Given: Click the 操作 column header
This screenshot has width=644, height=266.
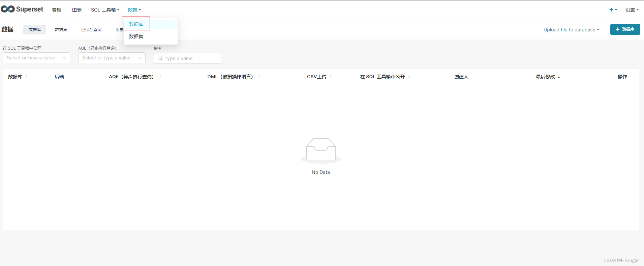Looking at the screenshot, I should point(622,77).
